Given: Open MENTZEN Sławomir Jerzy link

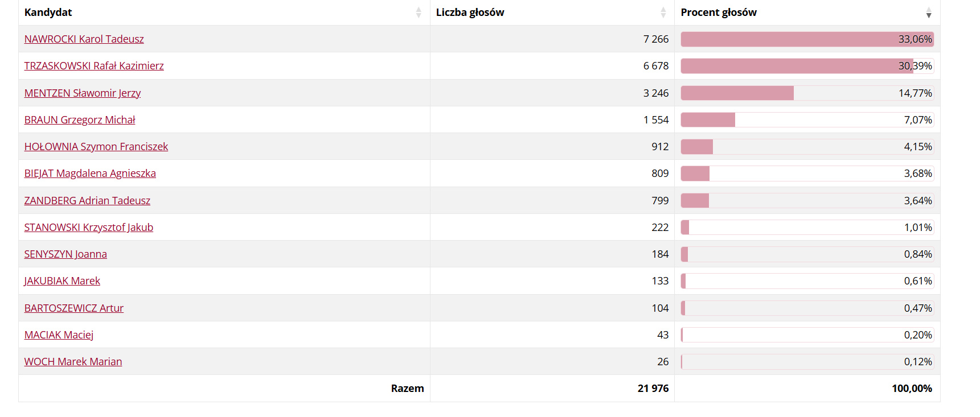Looking at the screenshot, I should pos(83,93).
